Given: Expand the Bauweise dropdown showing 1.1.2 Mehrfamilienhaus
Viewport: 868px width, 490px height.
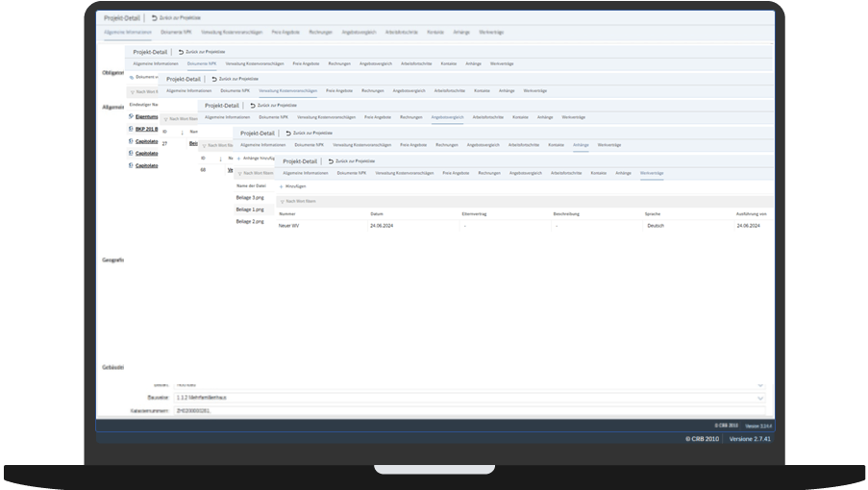Looking at the screenshot, I should [x=760, y=397].
